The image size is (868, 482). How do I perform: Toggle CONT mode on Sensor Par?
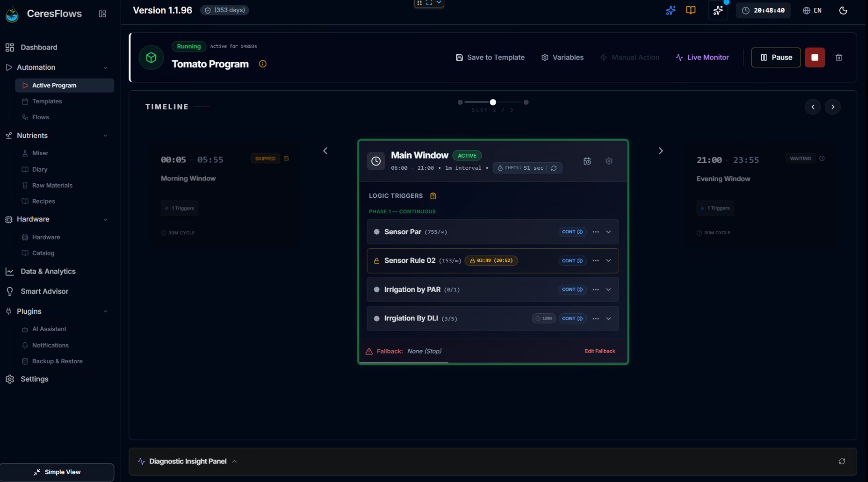(x=573, y=232)
